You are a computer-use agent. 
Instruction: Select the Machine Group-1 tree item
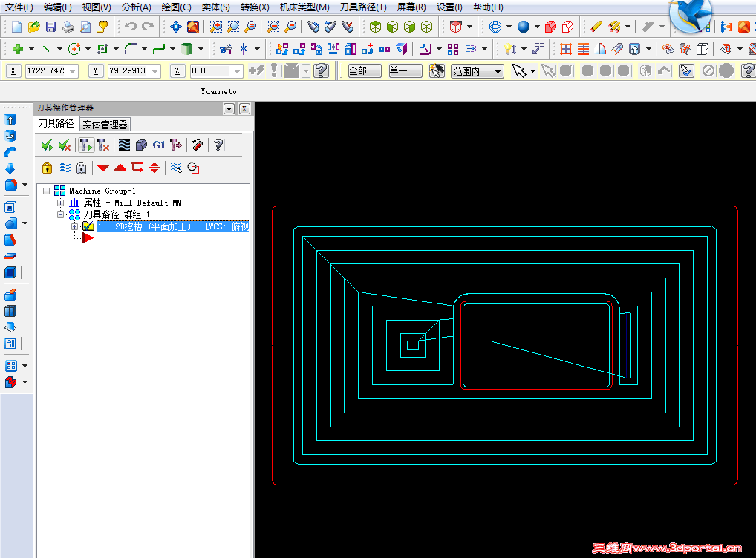tap(102, 191)
